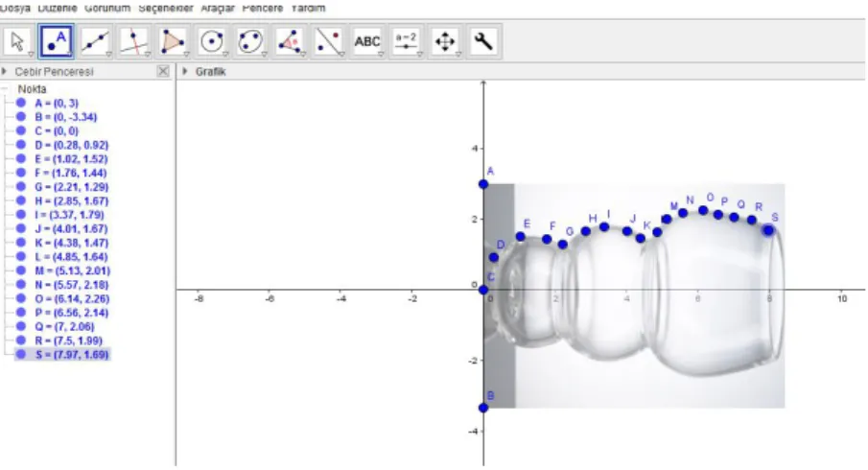Image resolution: width=868 pixels, height=470 pixels.
Task: Select the Circle with center tool
Action: click(211, 41)
